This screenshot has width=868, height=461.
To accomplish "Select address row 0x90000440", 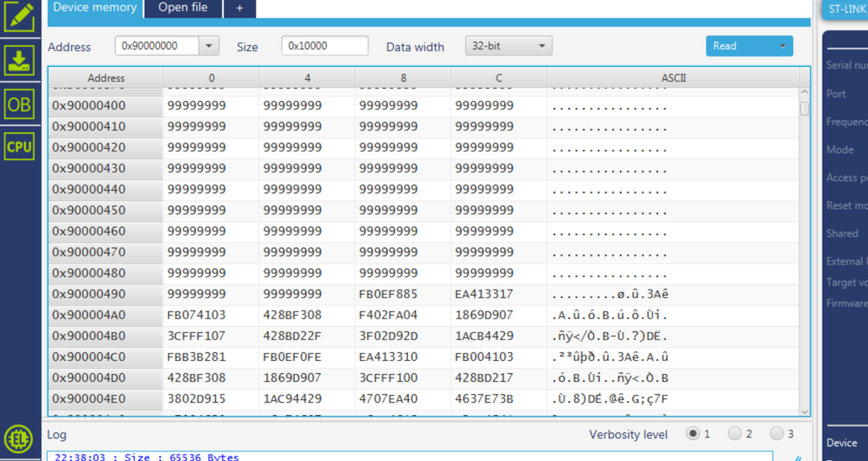I will [106, 190].
